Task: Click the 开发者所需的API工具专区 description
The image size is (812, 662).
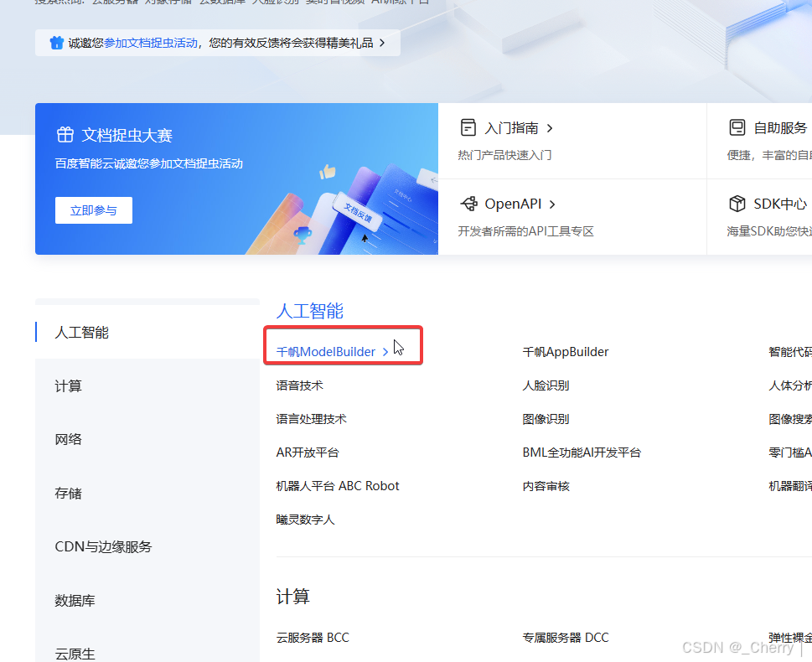Action: [525, 231]
